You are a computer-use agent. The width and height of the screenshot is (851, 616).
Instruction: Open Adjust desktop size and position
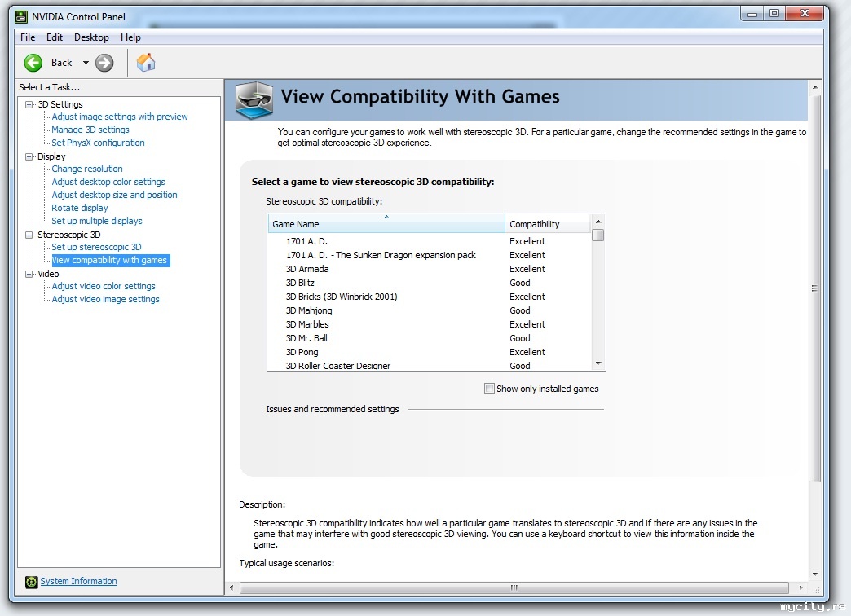click(114, 195)
